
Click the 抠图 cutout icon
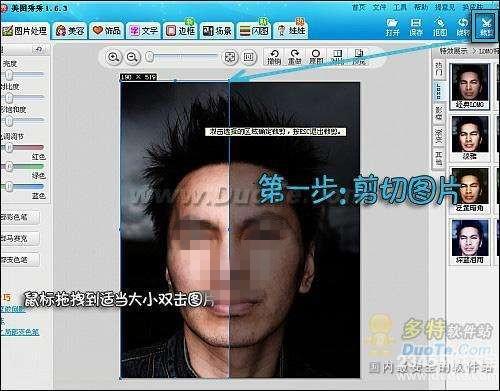[440, 27]
